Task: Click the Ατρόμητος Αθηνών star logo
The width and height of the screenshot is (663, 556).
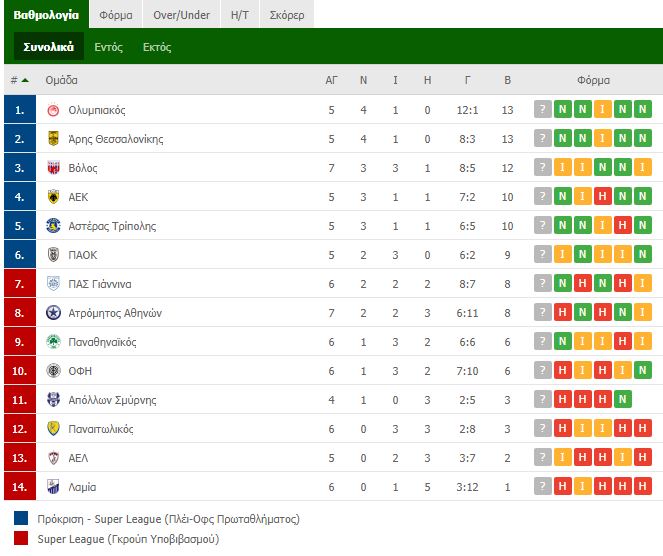Action: 53,313
